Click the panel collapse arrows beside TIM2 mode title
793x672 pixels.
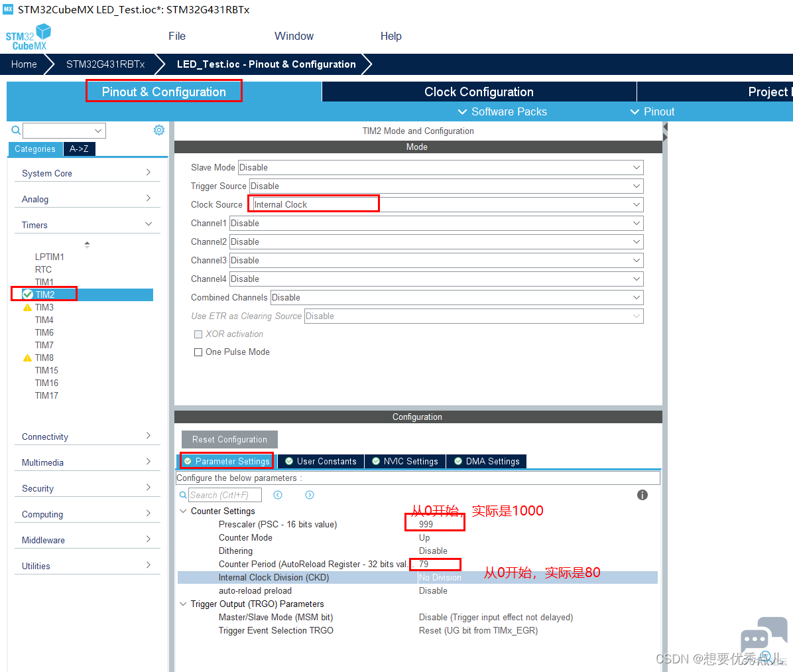665,132
